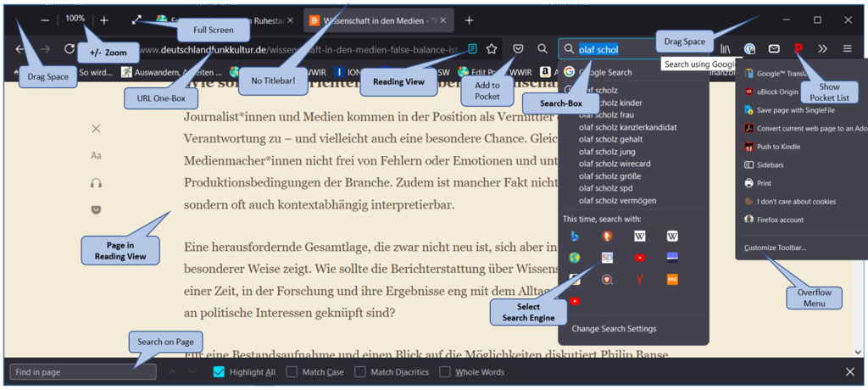Viewport: 868px width, 390px height.
Task: Open the hamburger application menu
Action: pyautogui.click(x=847, y=49)
